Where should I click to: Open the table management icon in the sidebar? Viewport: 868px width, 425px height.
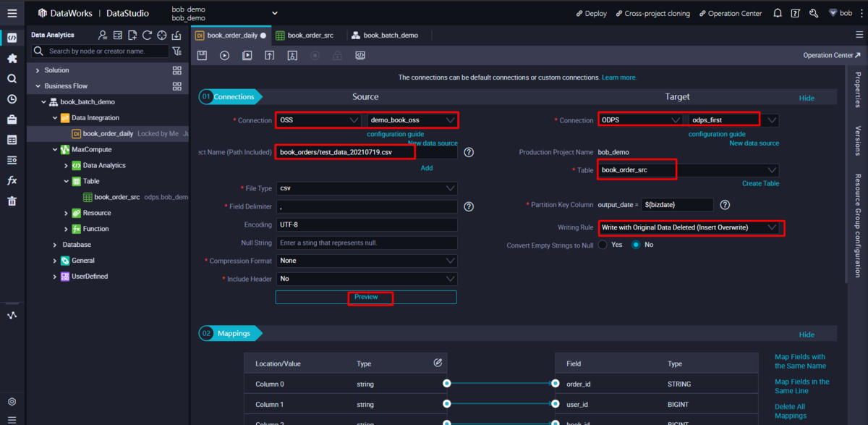click(12, 140)
